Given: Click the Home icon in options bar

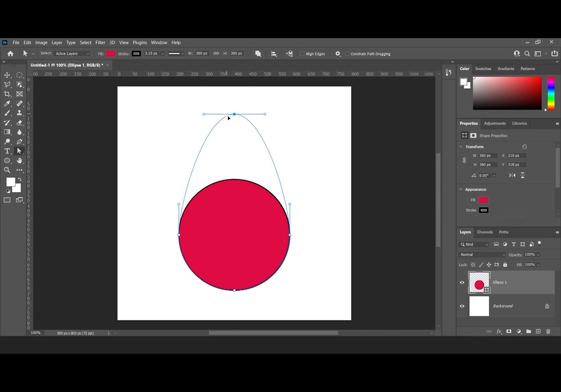Looking at the screenshot, I should (x=11, y=53).
